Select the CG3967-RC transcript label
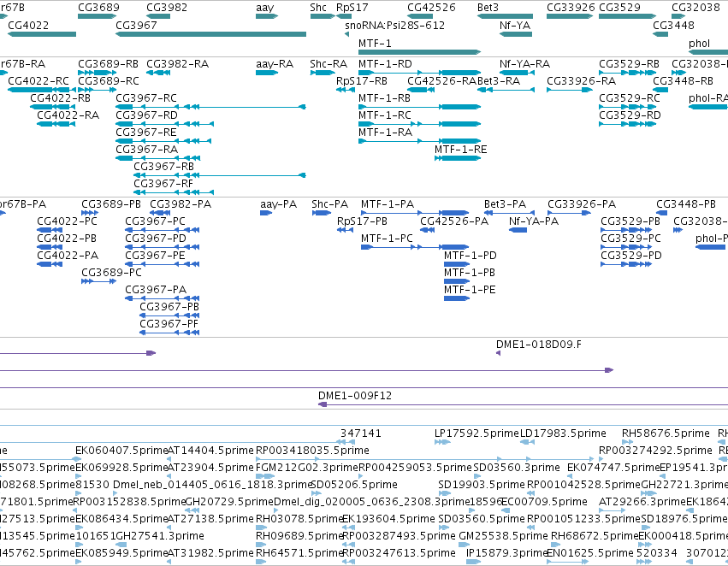728x566 pixels. (146, 97)
